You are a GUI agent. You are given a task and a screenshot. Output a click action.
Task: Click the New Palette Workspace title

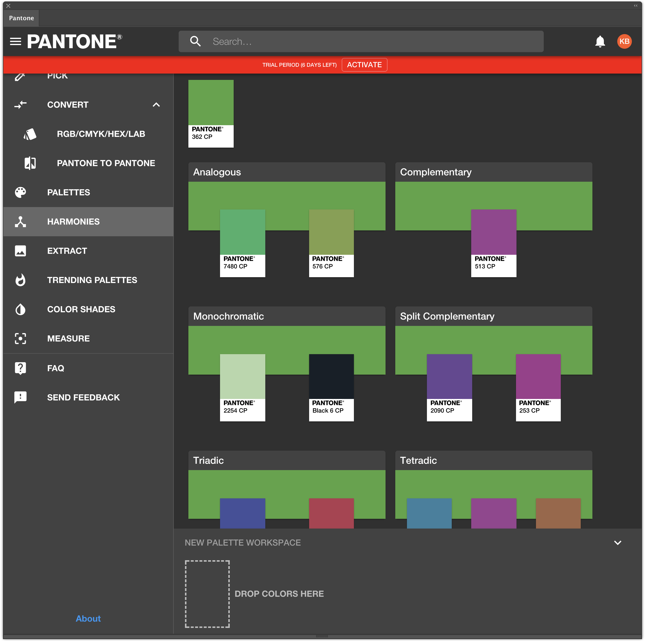[243, 543]
